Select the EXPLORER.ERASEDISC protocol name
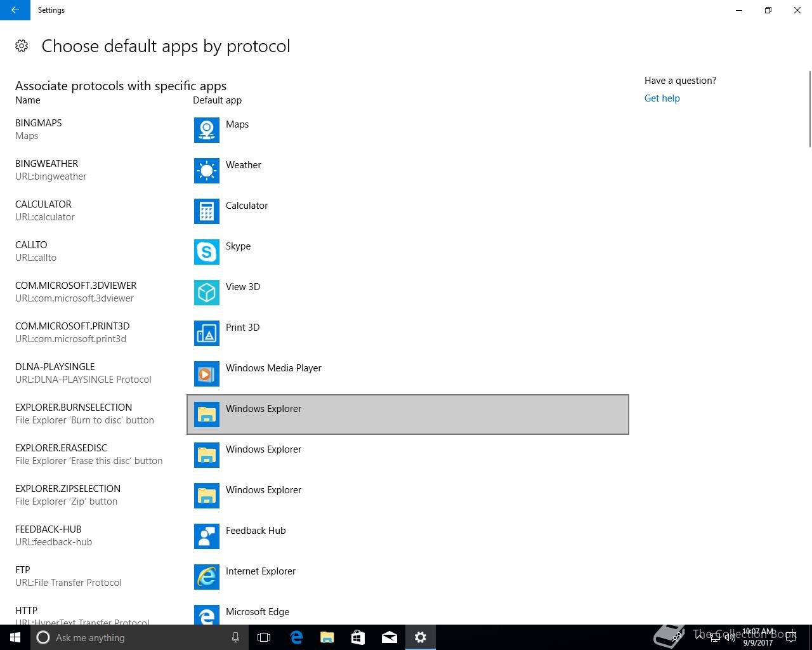 [x=62, y=448]
